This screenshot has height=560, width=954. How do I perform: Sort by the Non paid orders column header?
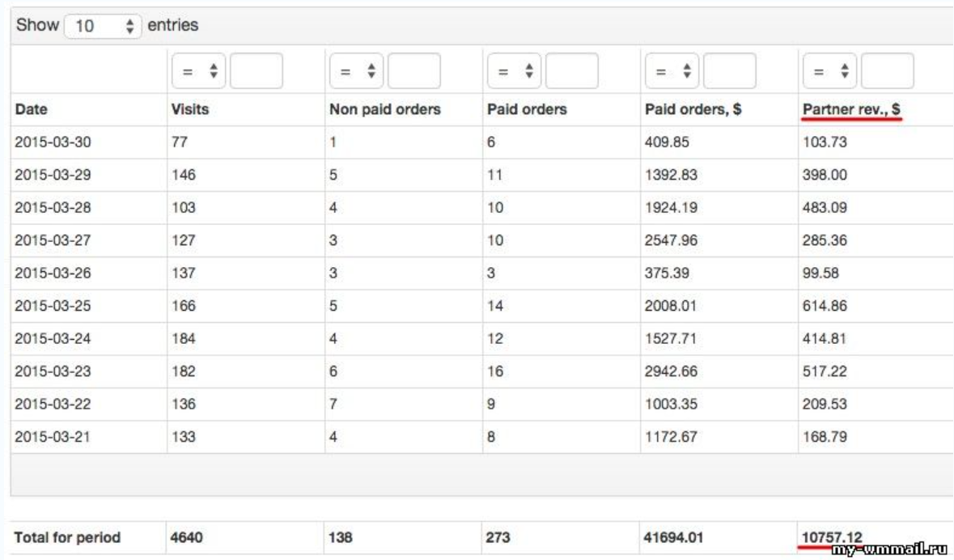384,109
